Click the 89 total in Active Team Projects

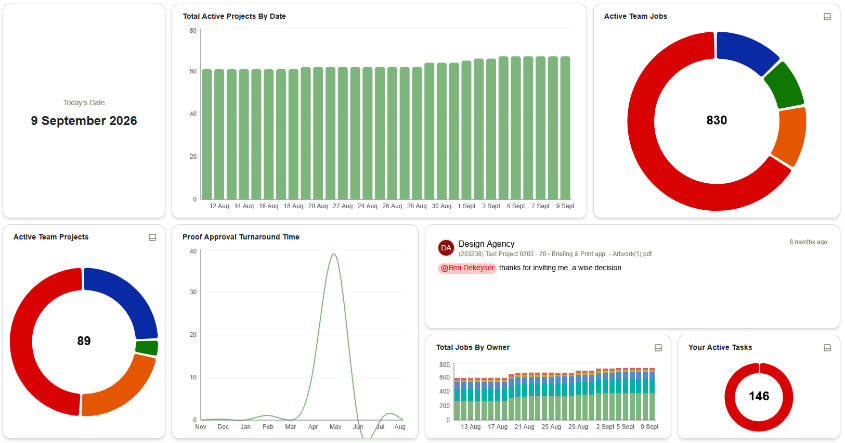[84, 341]
